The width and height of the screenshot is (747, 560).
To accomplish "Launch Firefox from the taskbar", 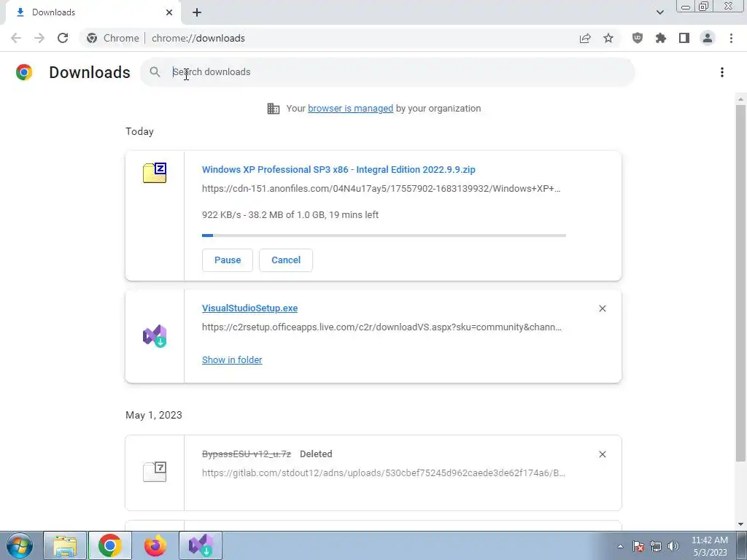I will coord(155,545).
